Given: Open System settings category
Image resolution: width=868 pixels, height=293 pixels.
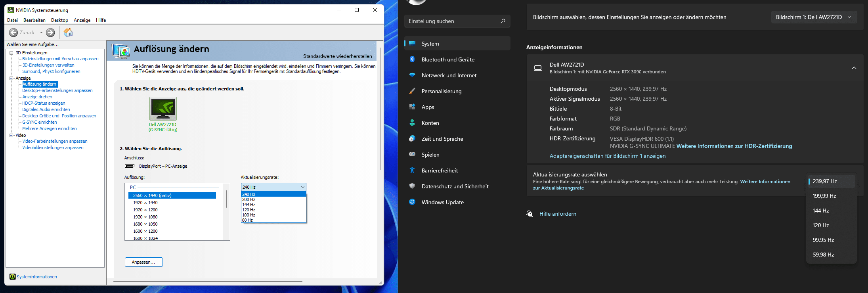Looking at the screenshot, I should tap(457, 44).
